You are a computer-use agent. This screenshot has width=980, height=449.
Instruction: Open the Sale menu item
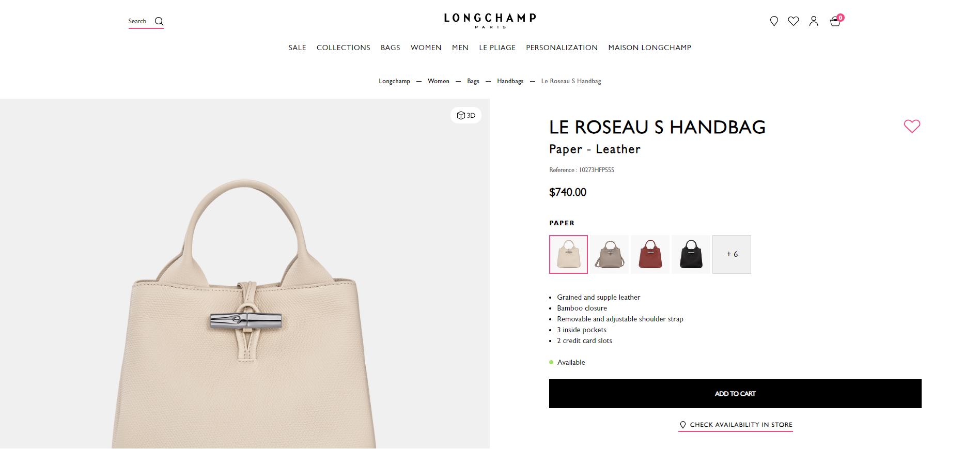click(297, 48)
